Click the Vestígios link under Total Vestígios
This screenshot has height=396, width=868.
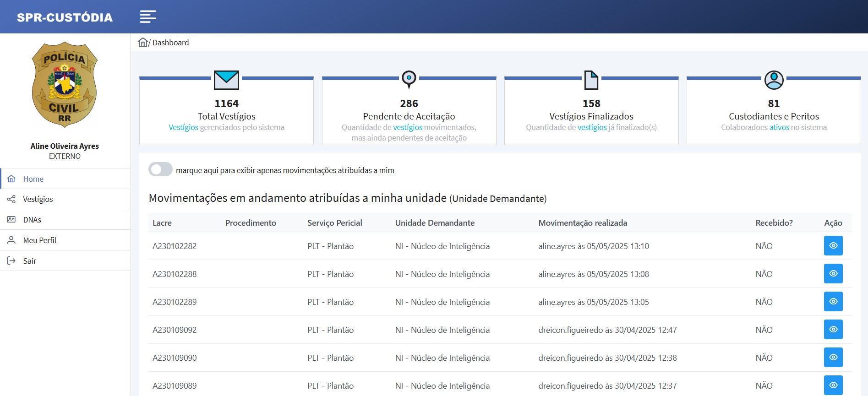pos(183,127)
